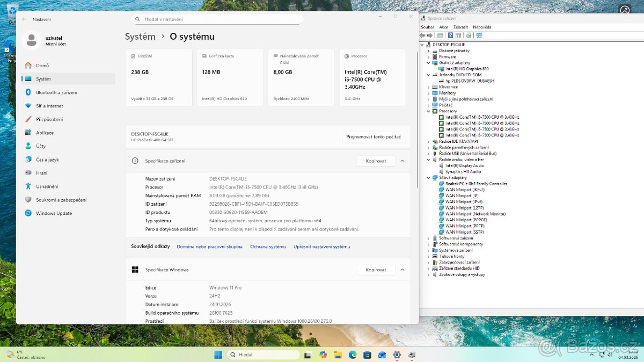The image size is (644, 362).
Task: Open the weather widget on the taskbar
Action: 26,354
